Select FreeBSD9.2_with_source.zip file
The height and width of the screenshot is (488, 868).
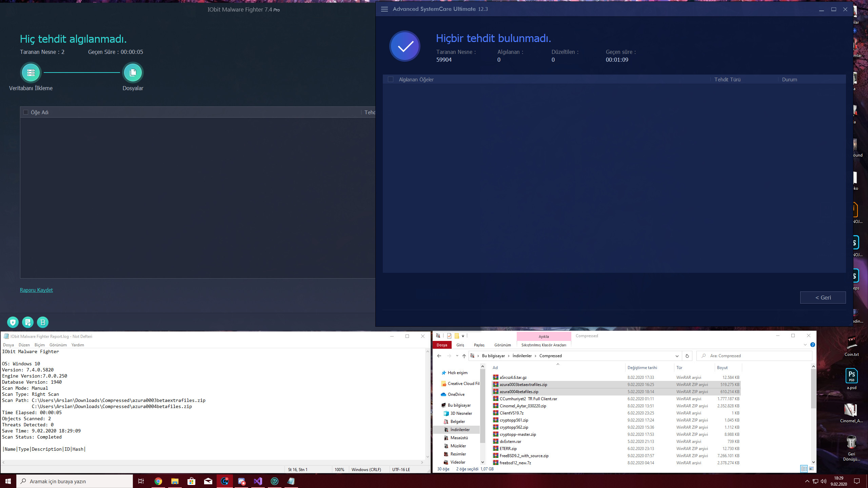pos(616,456)
